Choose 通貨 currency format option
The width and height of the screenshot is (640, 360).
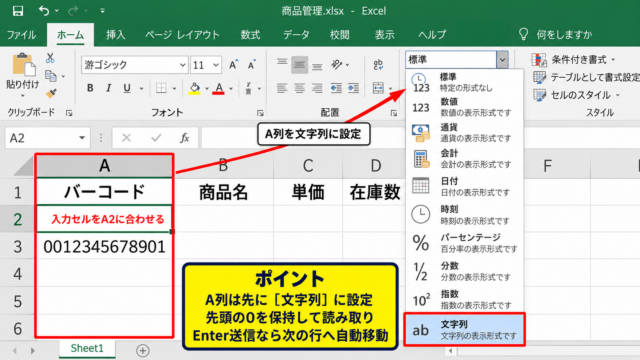click(x=464, y=133)
